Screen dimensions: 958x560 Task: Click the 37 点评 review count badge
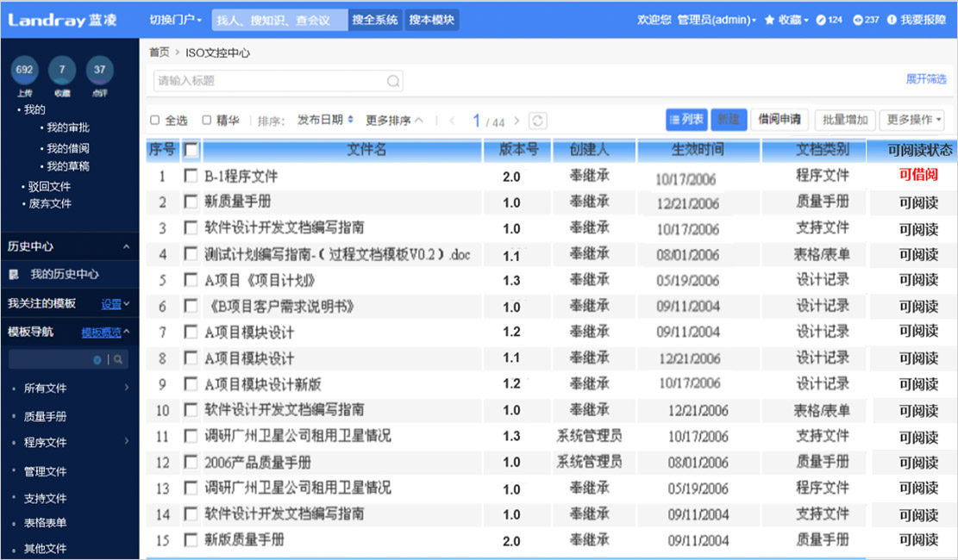pos(100,71)
